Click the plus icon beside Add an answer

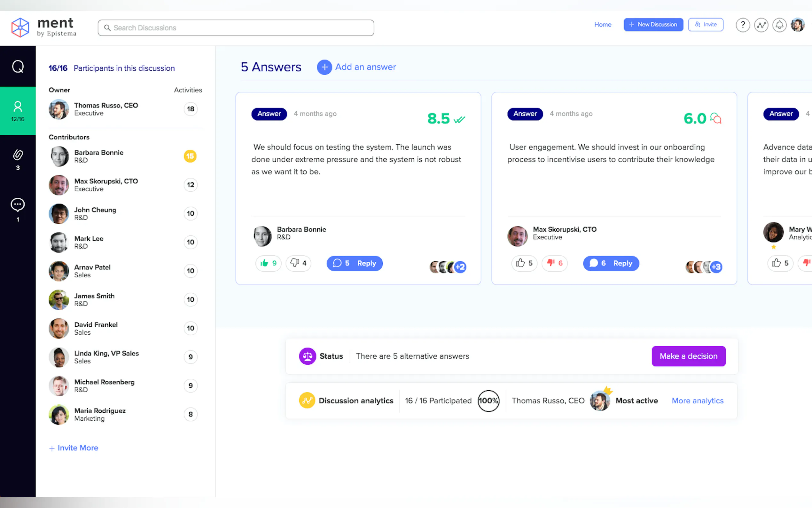click(x=324, y=67)
